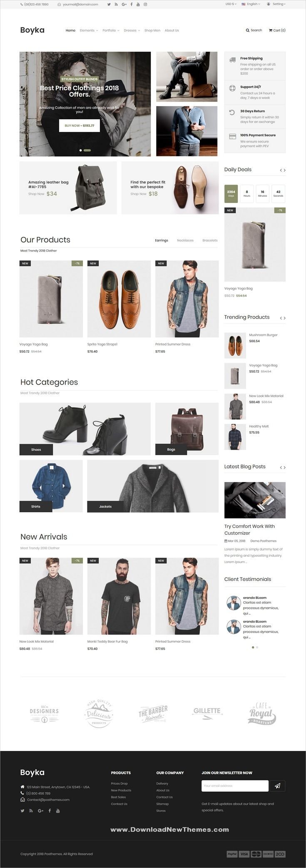This screenshot has width=306, height=868.
Task: Expand the Setting dropdown
Action: tap(276, 4)
